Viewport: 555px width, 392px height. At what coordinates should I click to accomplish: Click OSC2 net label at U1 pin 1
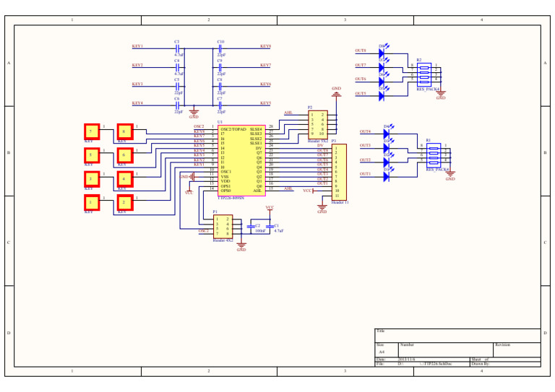pos(199,126)
